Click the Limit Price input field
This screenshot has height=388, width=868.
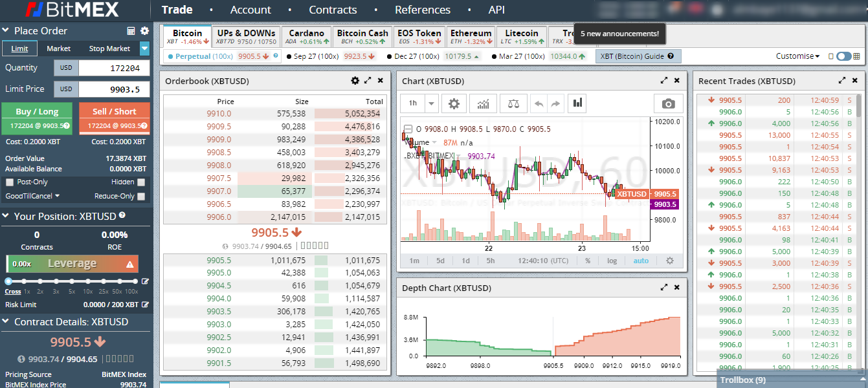[114, 89]
